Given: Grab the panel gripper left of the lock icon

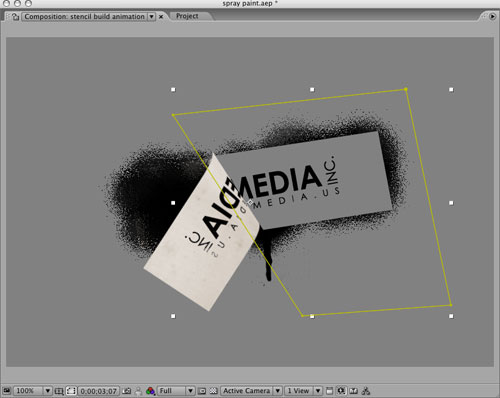Looking at the screenshot, I should pyautogui.click(x=8, y=16).
